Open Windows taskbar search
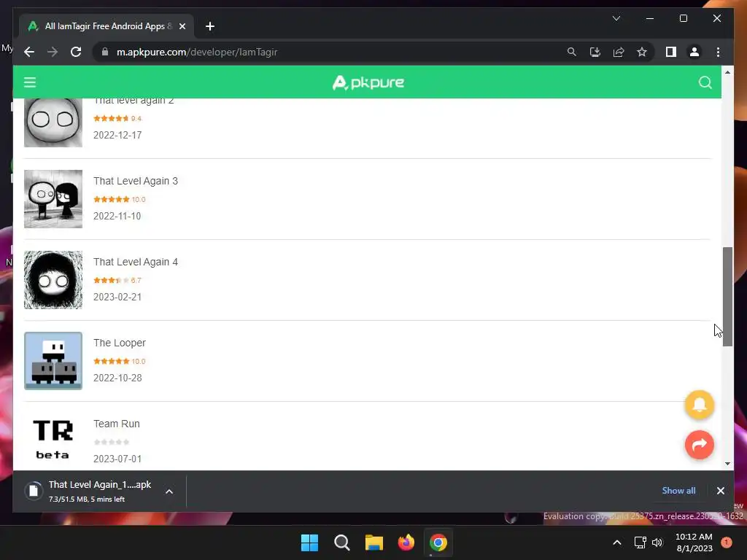 341,542
